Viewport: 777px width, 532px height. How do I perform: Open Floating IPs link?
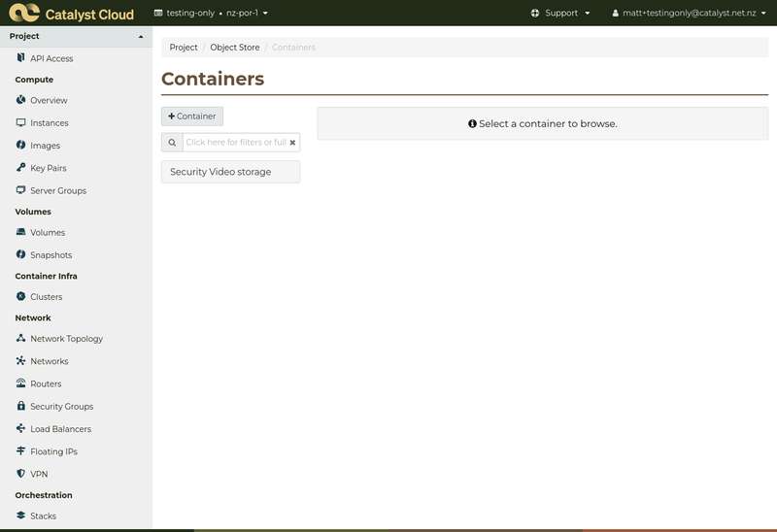click(x=53, y=451)
